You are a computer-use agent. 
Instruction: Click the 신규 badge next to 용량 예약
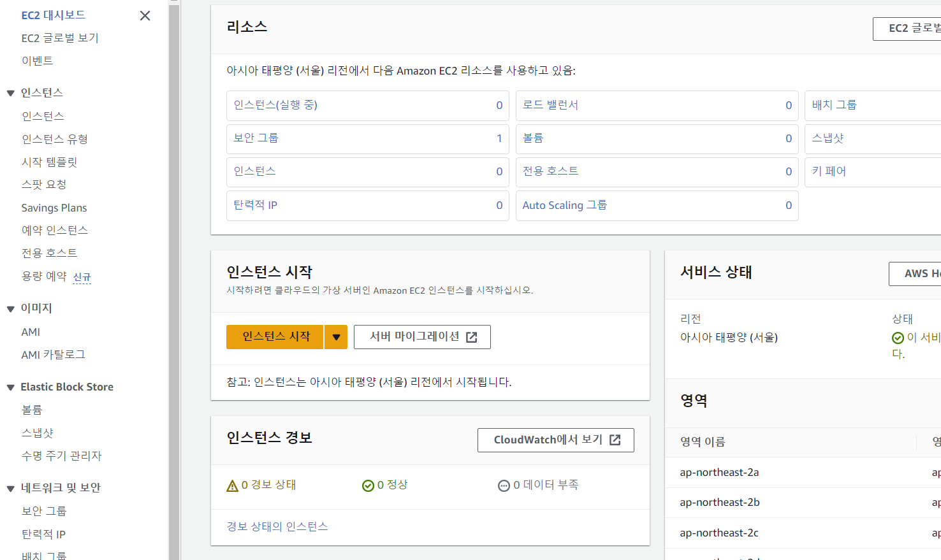pyautogui.click(x=82, y=277)
